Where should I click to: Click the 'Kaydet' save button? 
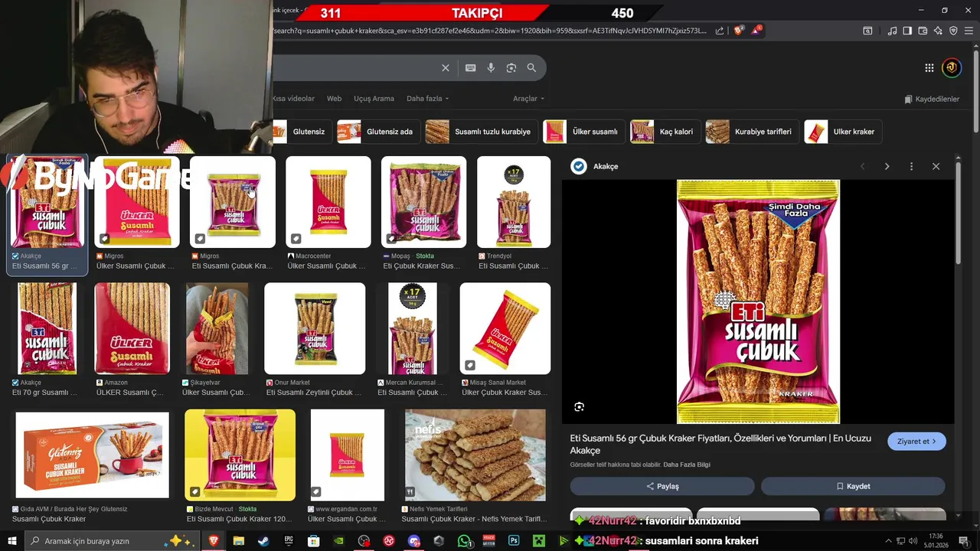(853, 486)
